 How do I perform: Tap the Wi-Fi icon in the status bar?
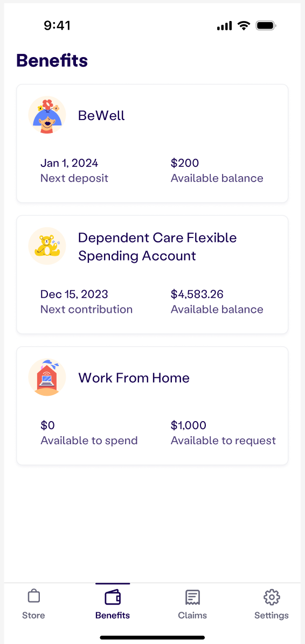(x=244, y=26)
